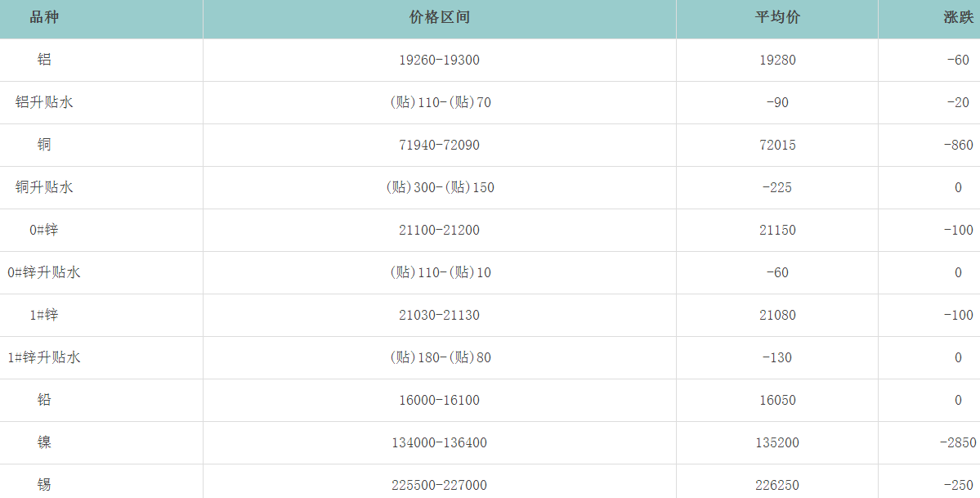
Task: Click the 涨跌 column header
Action: (958, 18)
